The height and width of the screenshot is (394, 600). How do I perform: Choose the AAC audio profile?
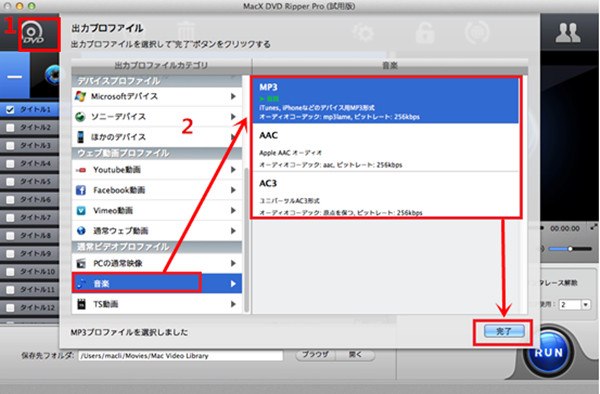point(385,148)
